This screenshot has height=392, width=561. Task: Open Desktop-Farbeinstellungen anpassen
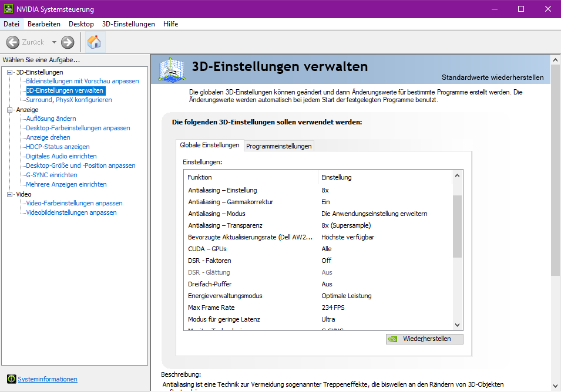click(x=78, y=128)
